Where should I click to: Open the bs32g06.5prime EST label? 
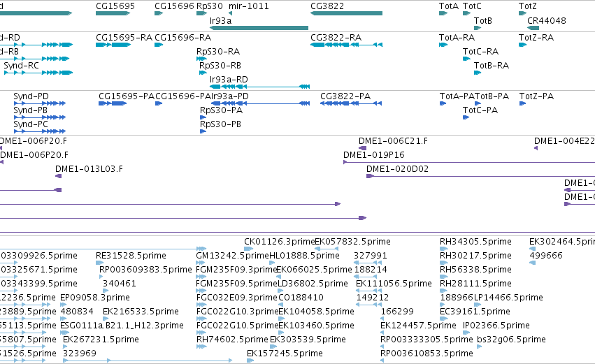(511, 340)
